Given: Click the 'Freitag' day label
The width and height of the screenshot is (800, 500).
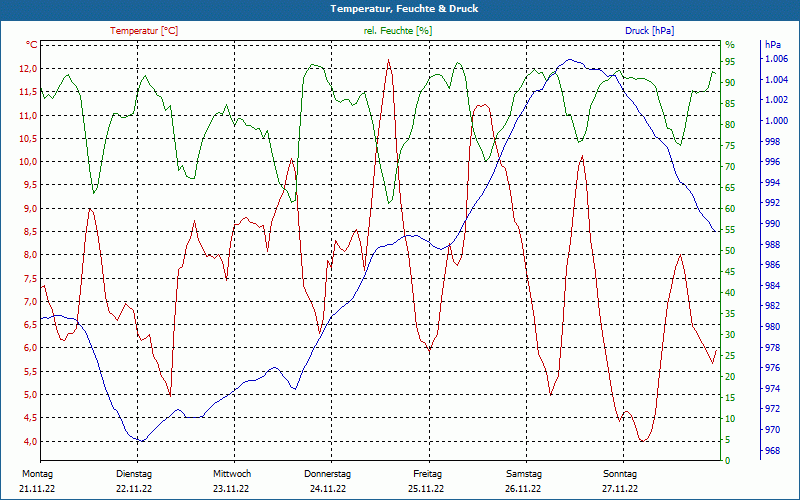Looking at the screenshot, I should click(x=428, y=474).
